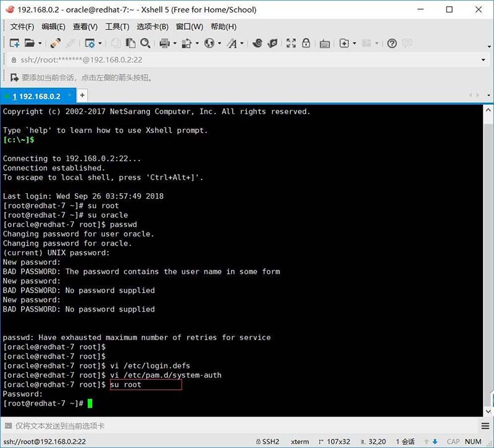
Task: Click the Help question mark icon
Action: pyautogui.click(x=391, y=44)
